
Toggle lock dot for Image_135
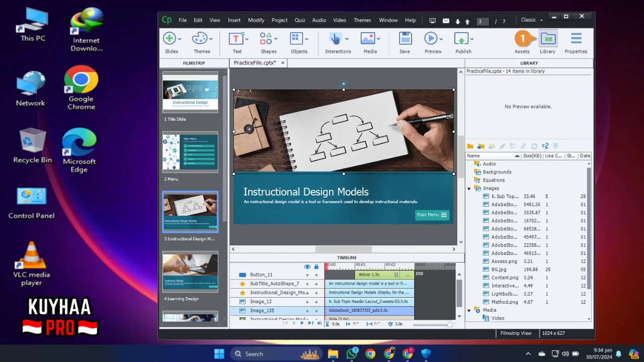[x=316, y=311]
